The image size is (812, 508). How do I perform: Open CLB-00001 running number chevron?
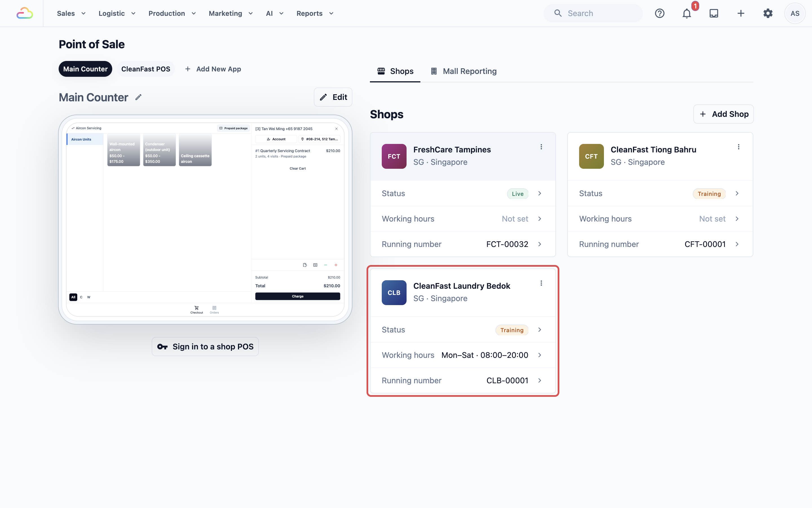click(x=540, y=381)
